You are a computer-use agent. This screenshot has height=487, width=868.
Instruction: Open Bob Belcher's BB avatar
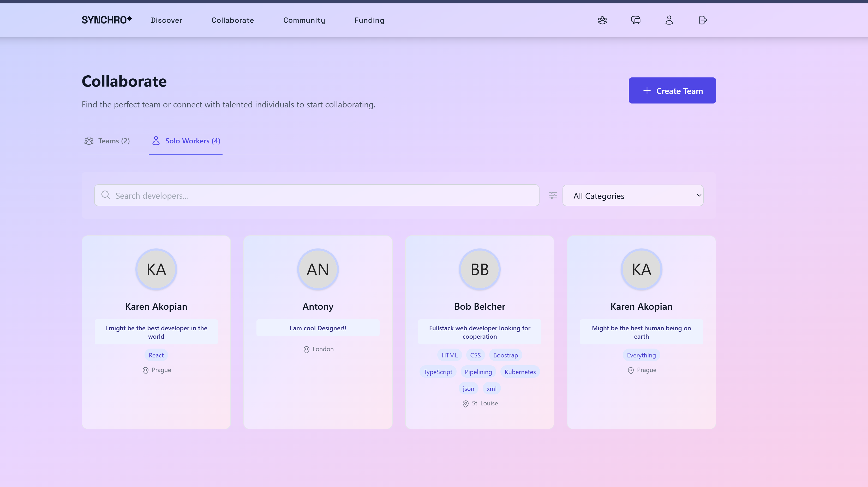coord(480,269)
